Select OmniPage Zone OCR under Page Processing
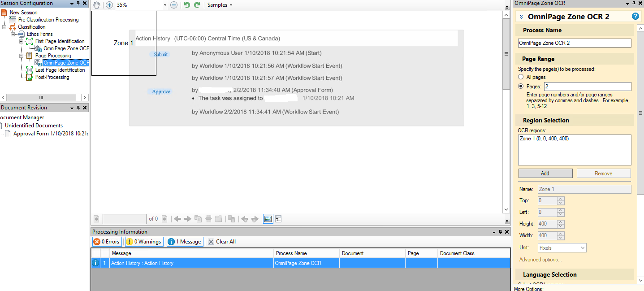This screenshot has height=291, width=644. tap(66, 63)
